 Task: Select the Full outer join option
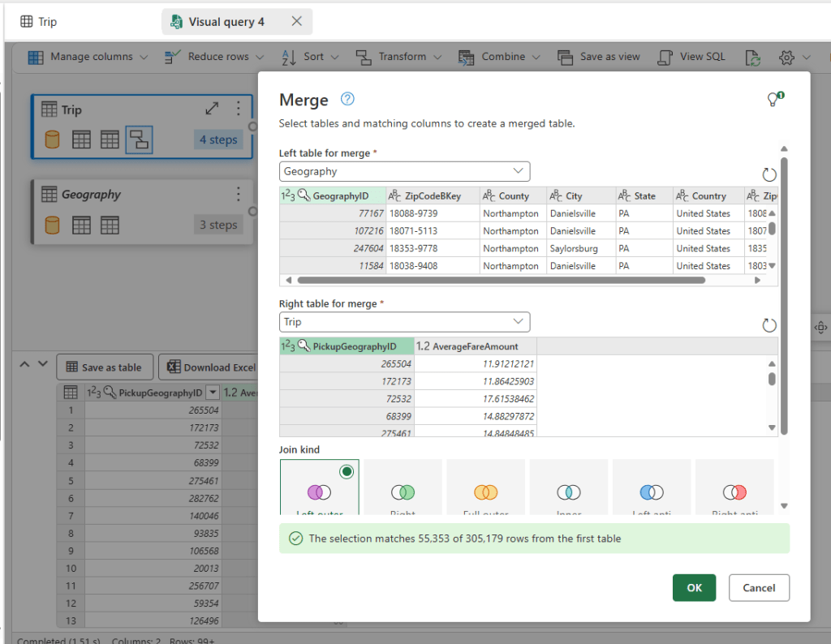click(x=486, y=488)
